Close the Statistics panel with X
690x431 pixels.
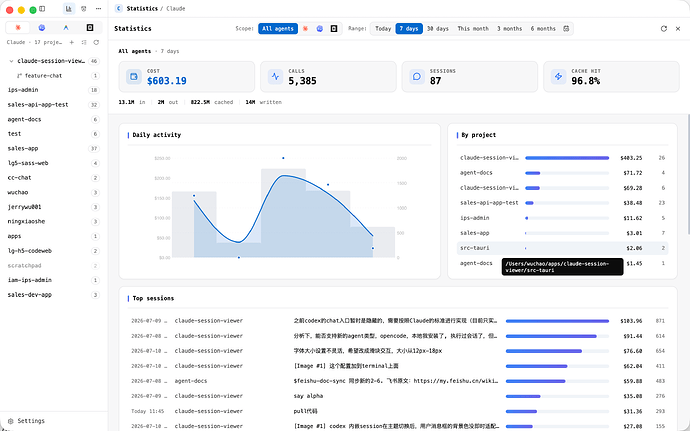(678, 29)
